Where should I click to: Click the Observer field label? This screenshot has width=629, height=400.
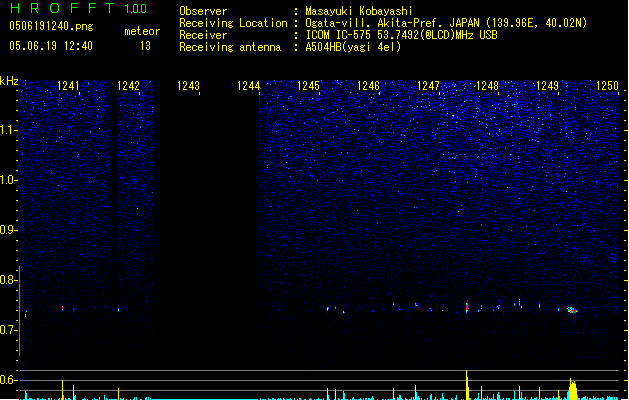pos(203,11)
